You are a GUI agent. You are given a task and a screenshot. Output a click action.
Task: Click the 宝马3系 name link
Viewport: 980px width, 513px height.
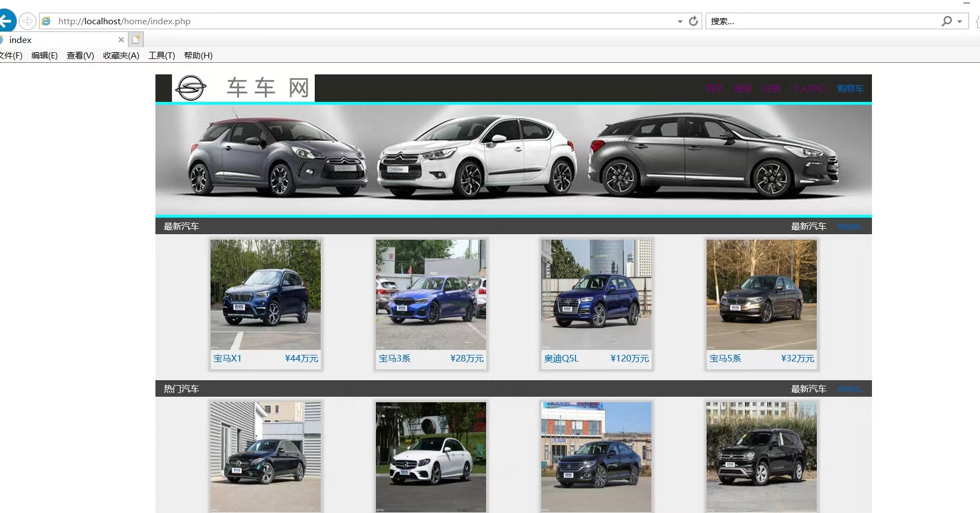[x=395, y=359]
